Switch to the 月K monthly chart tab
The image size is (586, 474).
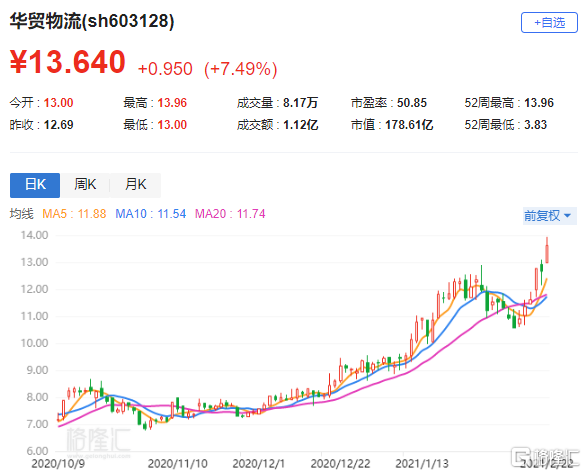pyautogui.click(x=136, y=185)
